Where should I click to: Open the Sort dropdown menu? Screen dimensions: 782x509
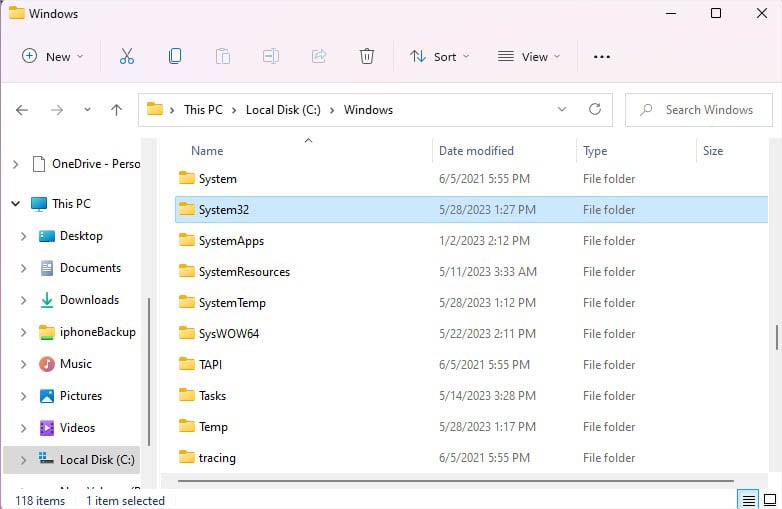pos(440,56)
